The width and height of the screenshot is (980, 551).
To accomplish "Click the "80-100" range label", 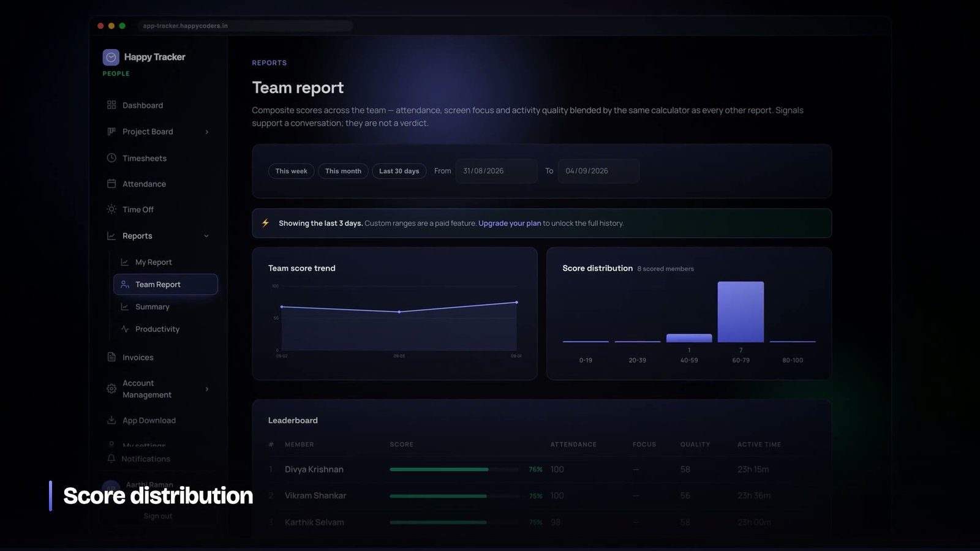I will click(793, 360).
